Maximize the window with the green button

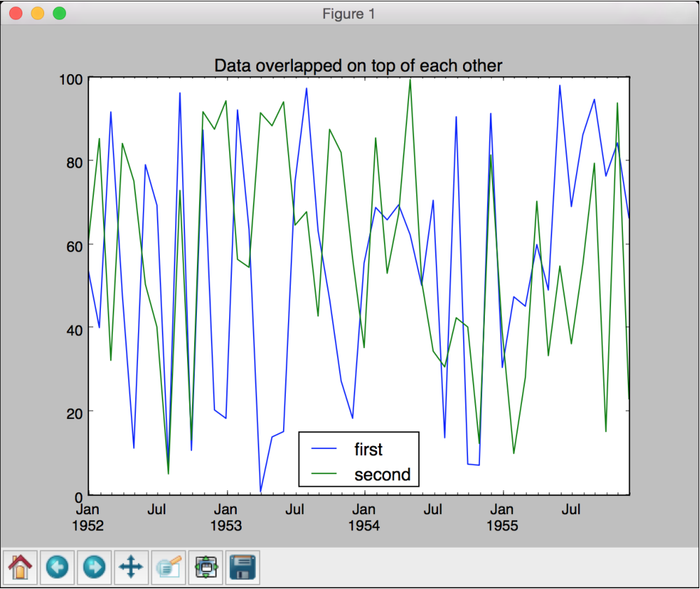point(60,13)
